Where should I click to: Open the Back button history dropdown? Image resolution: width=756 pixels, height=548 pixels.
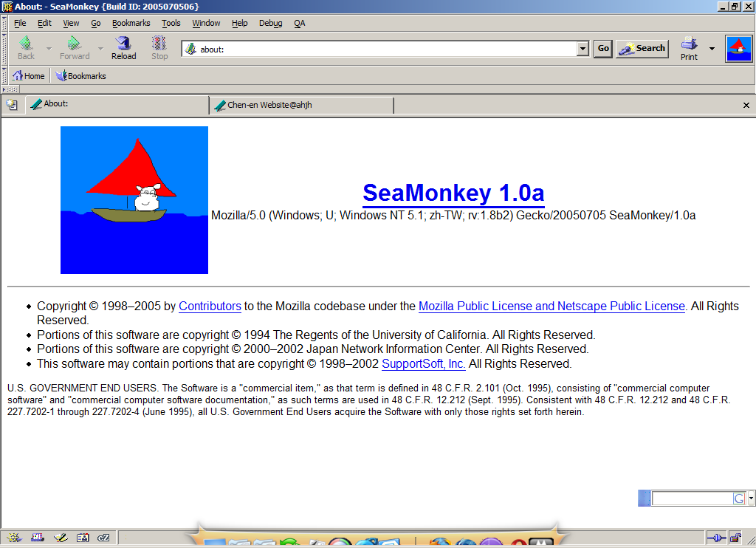49,49
